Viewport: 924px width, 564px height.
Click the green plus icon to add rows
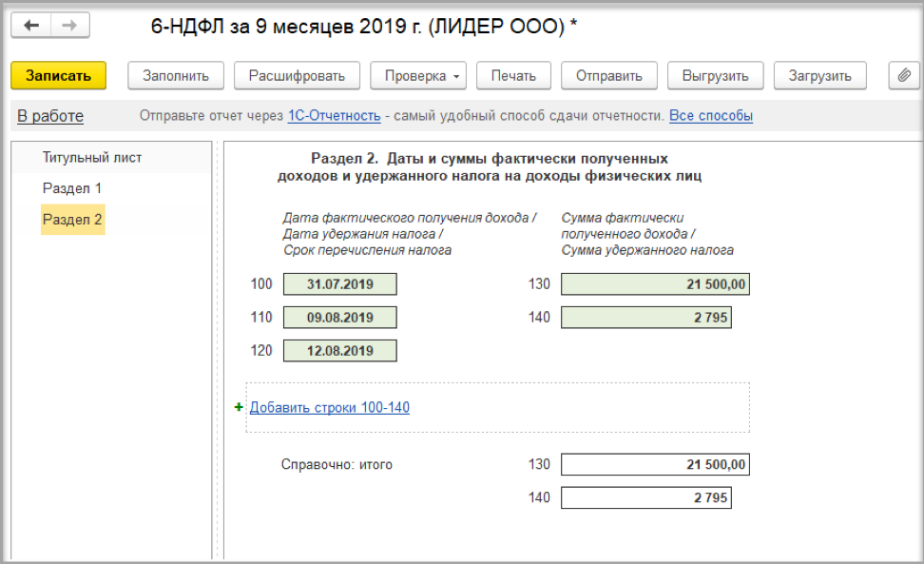(239, 407)
